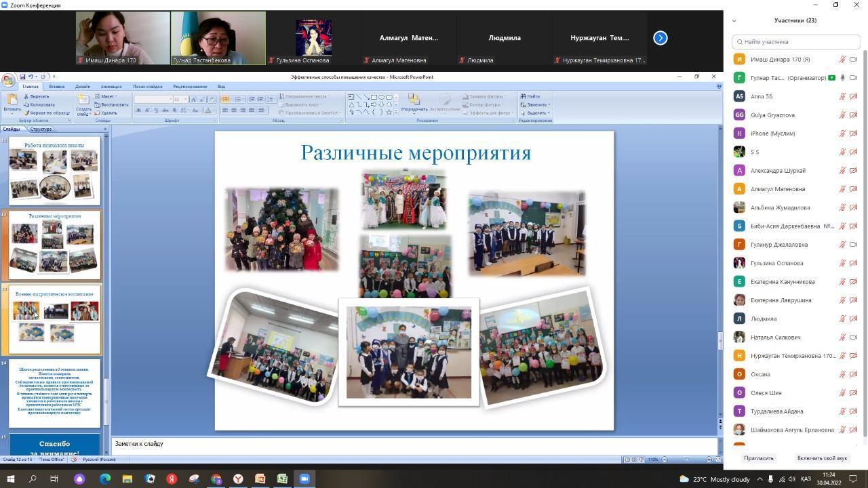Click the Paste (Вставить) icon
This screenshot has width=868, height=488.
pyautogui.click(x=12, y=101)
